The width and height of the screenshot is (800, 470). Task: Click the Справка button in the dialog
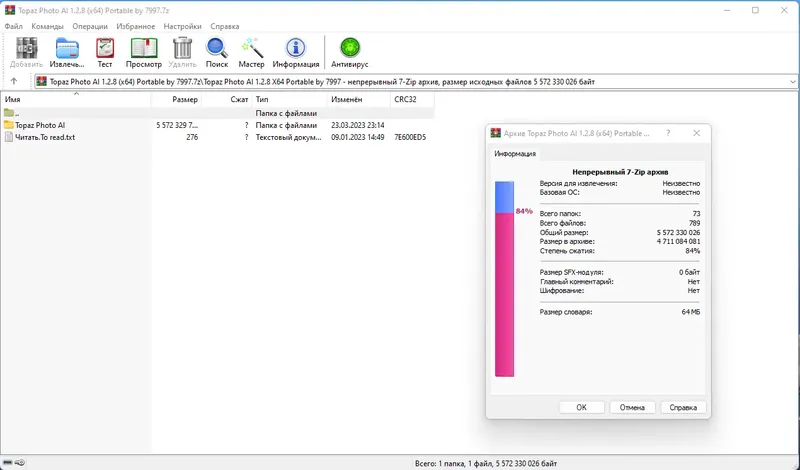point(683,407)
